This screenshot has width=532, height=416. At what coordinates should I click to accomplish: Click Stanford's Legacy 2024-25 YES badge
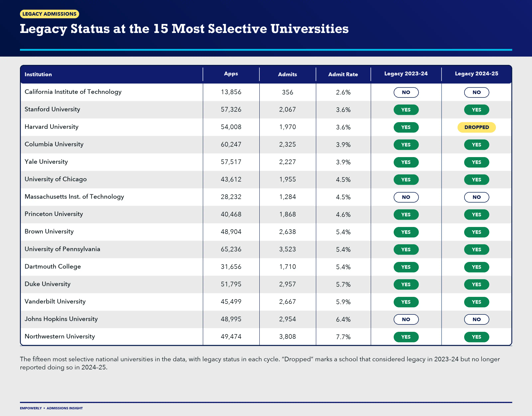pos(477,110)
